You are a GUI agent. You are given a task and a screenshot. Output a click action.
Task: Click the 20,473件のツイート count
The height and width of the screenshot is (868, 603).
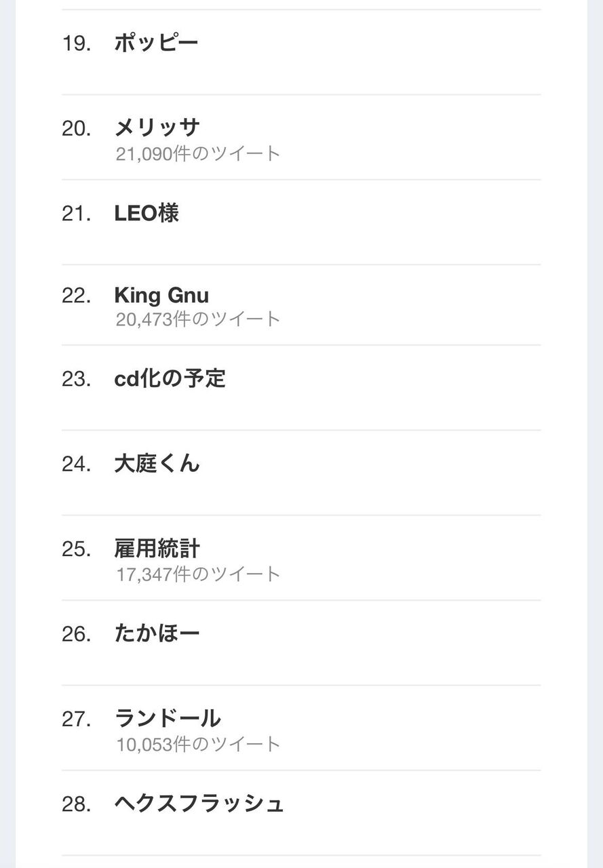click(x=198, y=319)
